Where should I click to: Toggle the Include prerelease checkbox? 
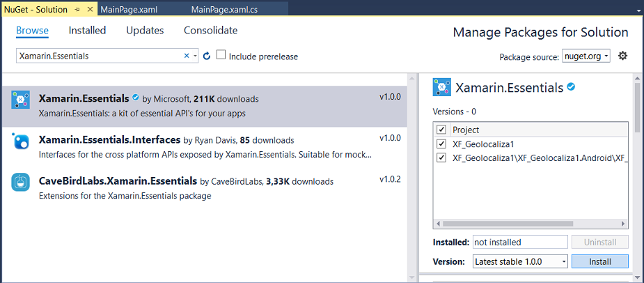coord(221,54)
